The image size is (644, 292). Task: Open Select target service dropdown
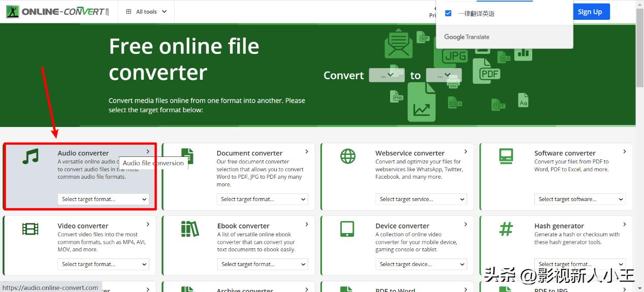pos(421,199)
